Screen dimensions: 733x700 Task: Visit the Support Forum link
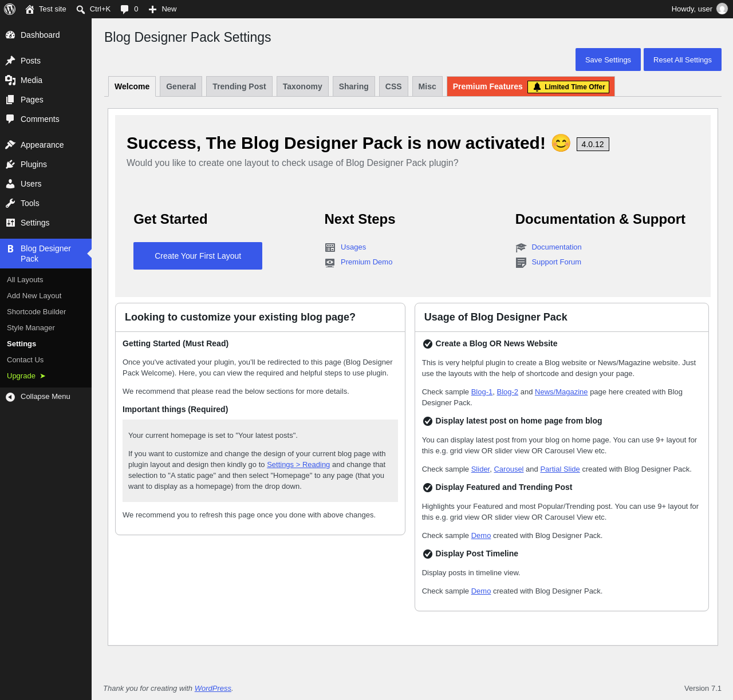coord(557,262)
